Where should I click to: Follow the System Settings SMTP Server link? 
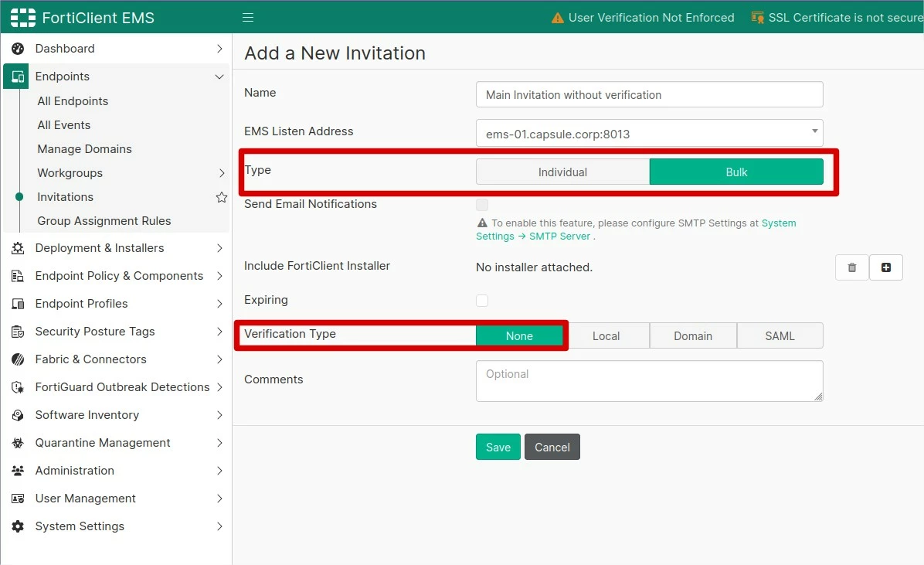tap(636, 230)
